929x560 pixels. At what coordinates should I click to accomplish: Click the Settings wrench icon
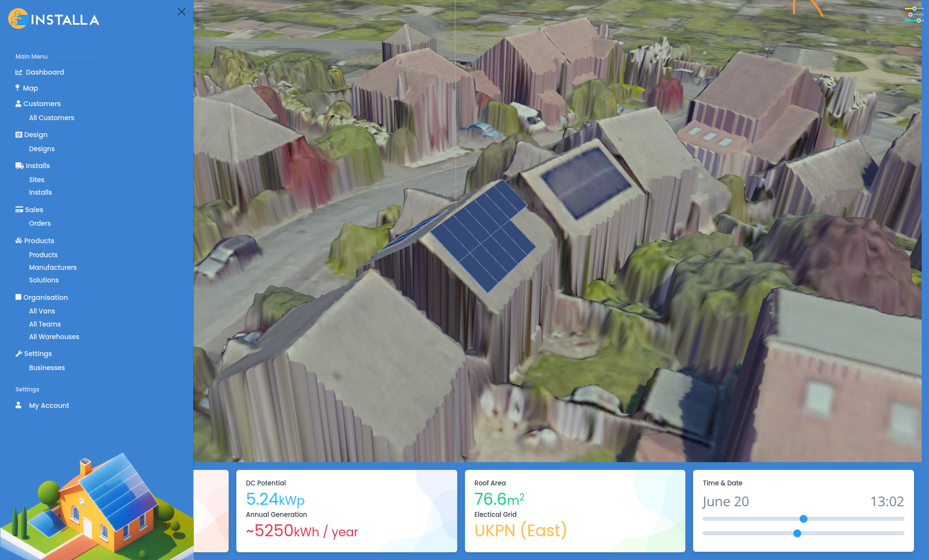[19, 354]
